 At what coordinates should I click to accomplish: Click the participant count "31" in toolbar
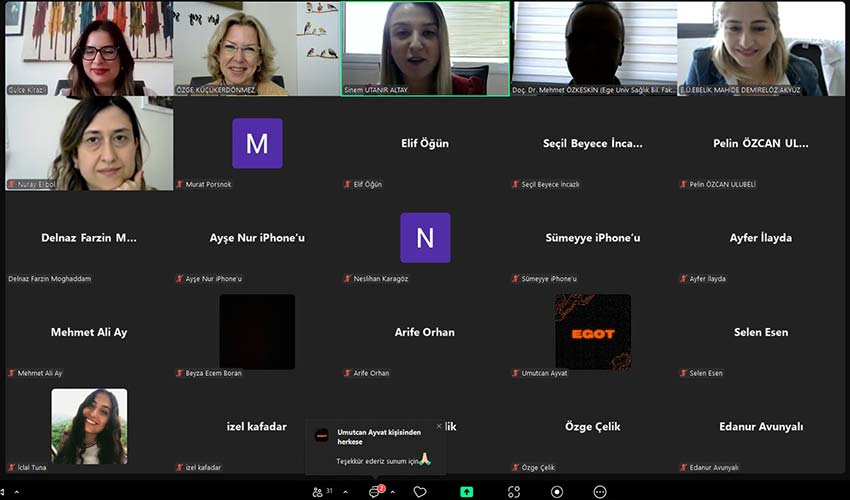329,491
